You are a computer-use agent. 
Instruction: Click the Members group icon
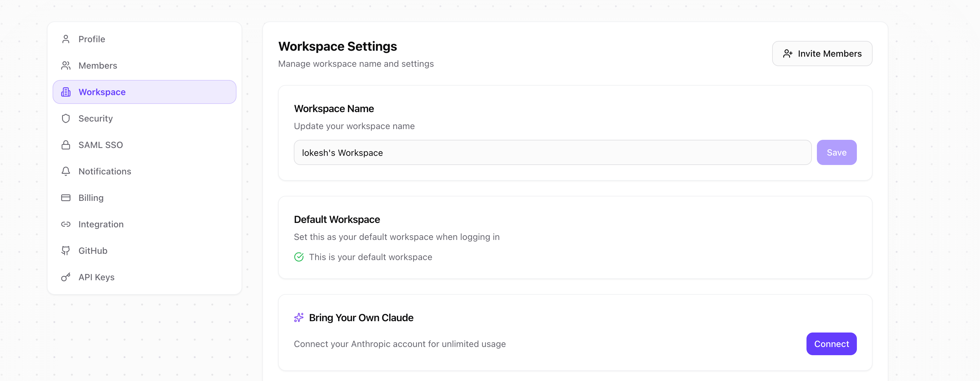pos(66,65)
